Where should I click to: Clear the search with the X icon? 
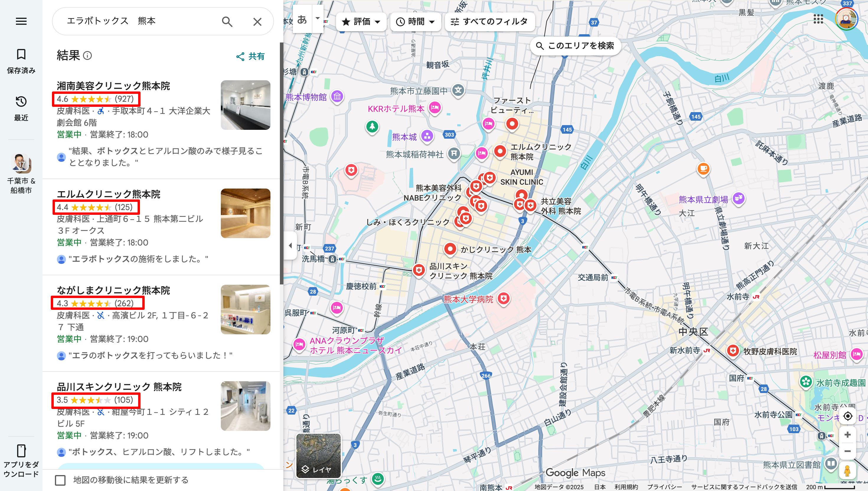(257, 22)
